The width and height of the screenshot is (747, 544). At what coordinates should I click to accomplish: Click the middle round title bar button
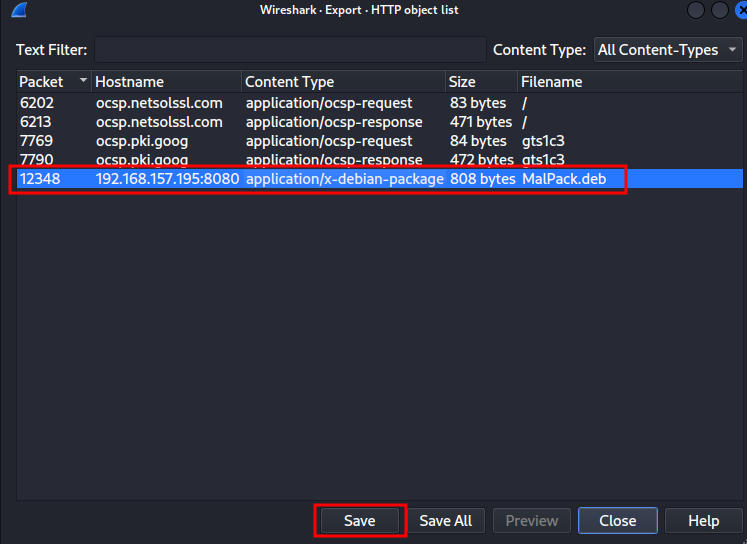click(720, 10)
